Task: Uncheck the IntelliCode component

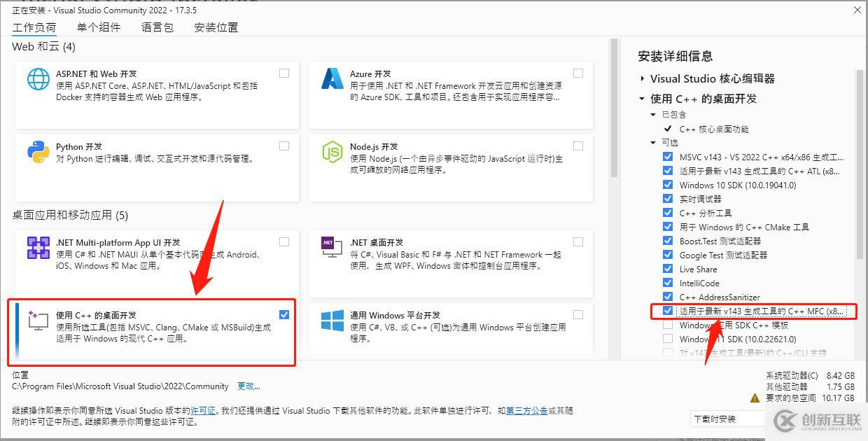Action: click(x=668, y=283)
